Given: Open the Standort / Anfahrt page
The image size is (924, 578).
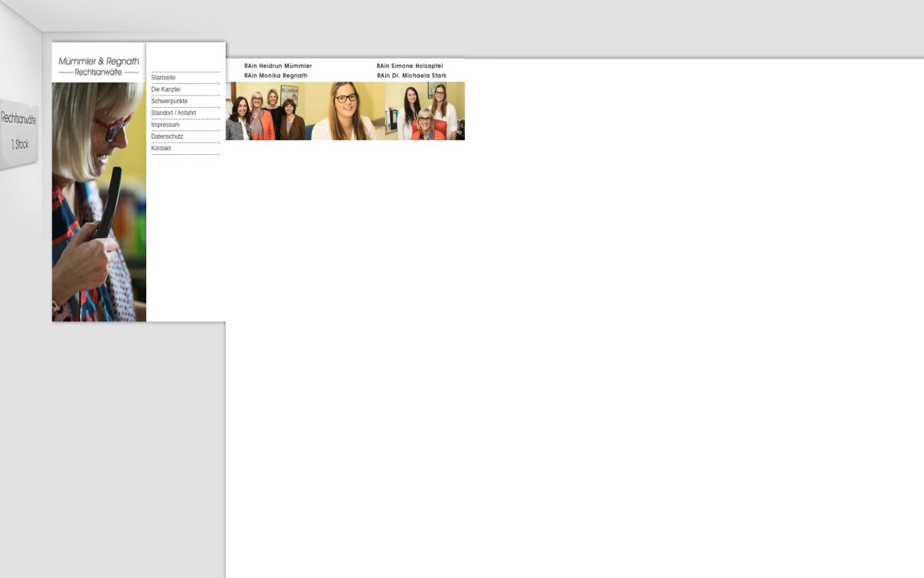Looking at the screenshot, I should pos(173,113).
